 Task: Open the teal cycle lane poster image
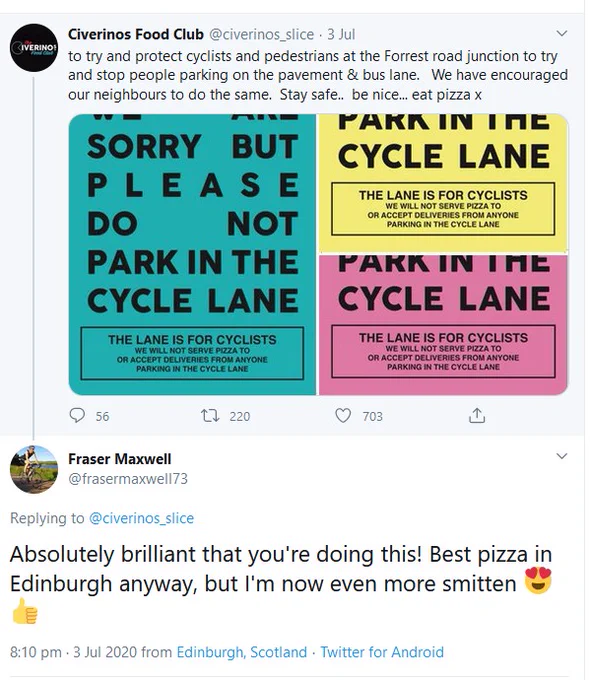coord(192,255)
